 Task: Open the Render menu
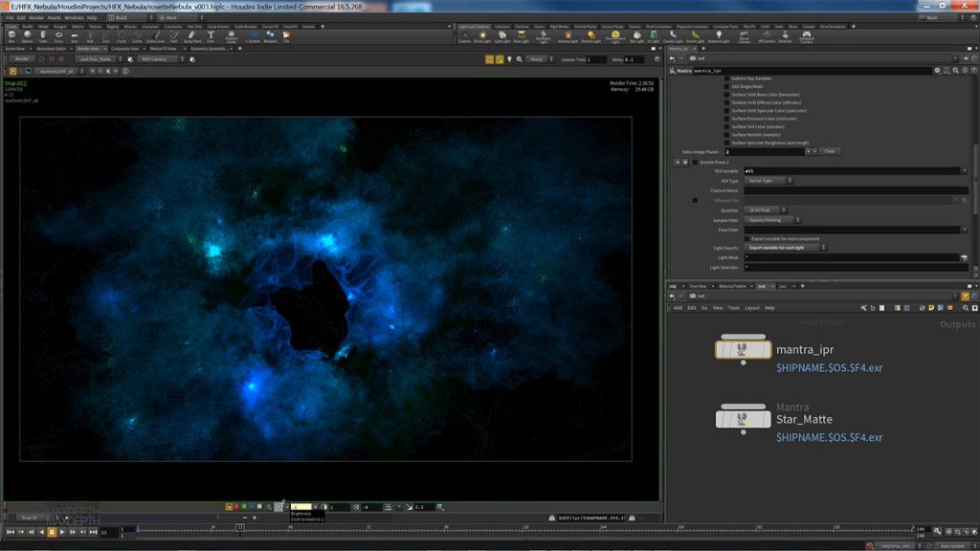[36, 18]
